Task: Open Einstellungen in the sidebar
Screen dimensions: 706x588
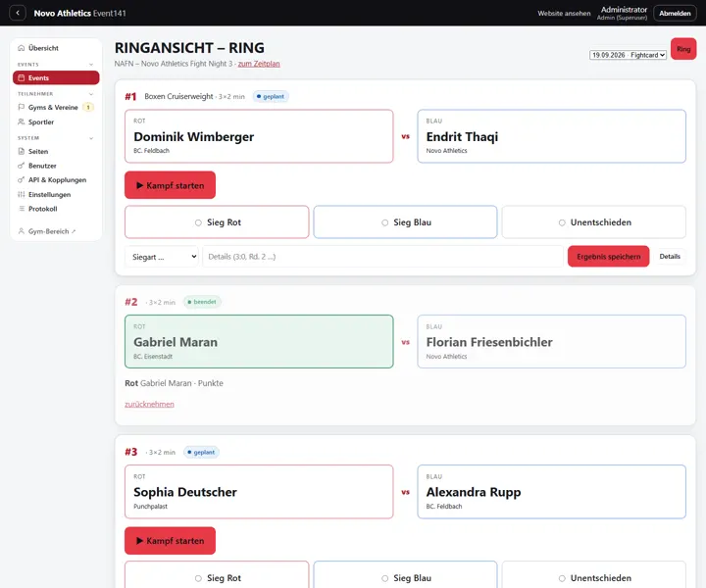Action: (x=56, y=194)
